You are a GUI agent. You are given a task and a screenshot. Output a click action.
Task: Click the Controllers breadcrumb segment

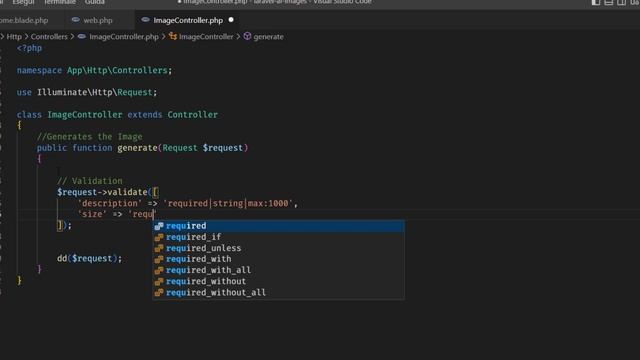coord(49,37)
